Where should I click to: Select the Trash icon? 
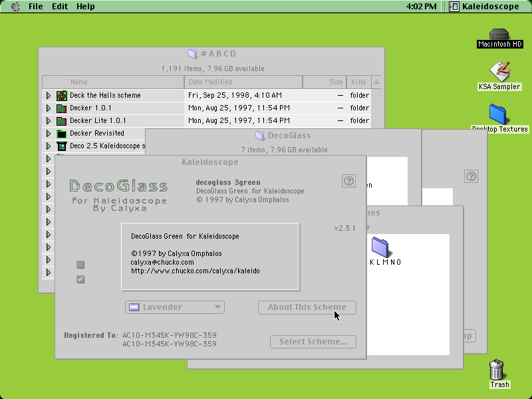pos(496,370)
